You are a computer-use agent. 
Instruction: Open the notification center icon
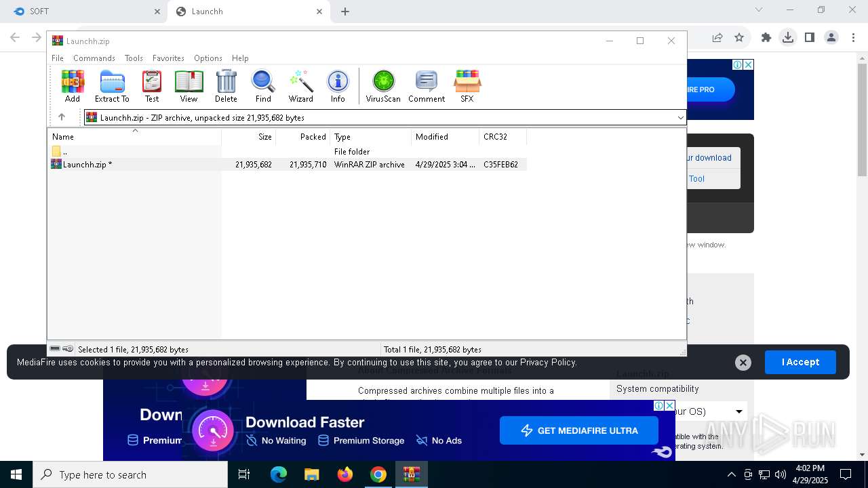tap(846, 474)
